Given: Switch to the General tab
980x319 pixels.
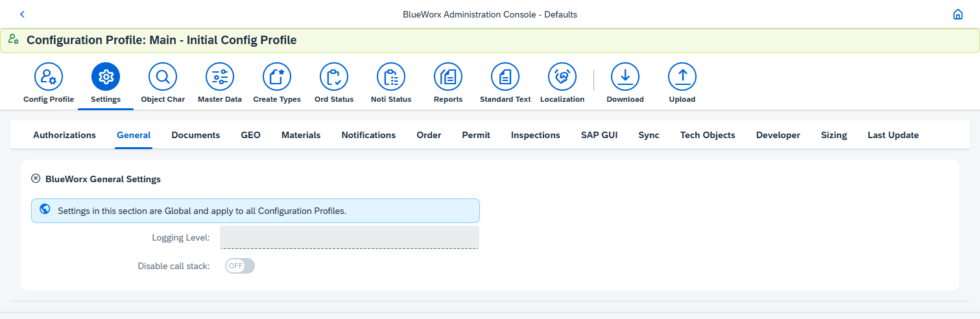Looking at the screenshot, I should tap(134, 135).
